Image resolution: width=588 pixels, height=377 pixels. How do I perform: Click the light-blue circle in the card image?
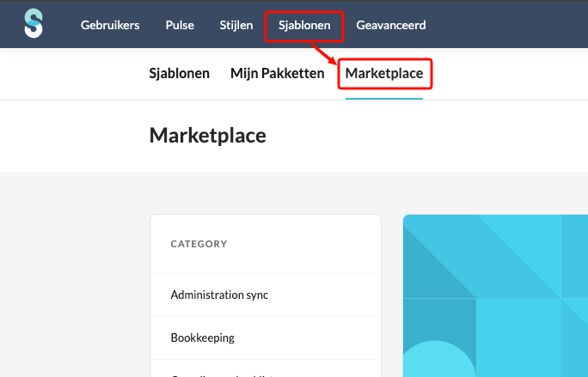point(438,362)
